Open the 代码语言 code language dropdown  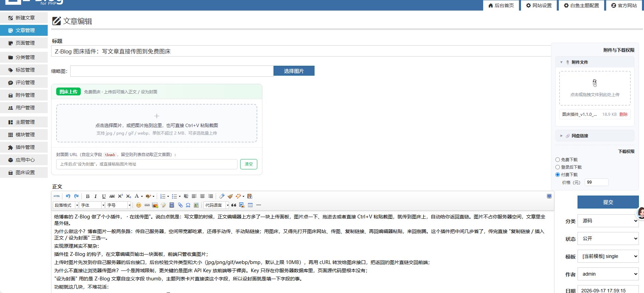point(216,205)
